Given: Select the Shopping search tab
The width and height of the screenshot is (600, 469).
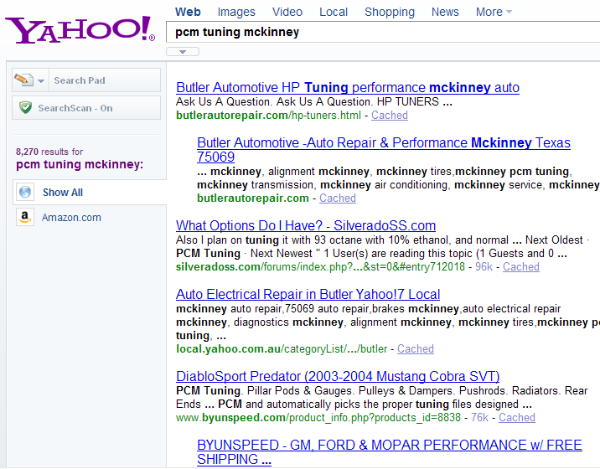Looking at the screenshot, I should coord(389,12).
